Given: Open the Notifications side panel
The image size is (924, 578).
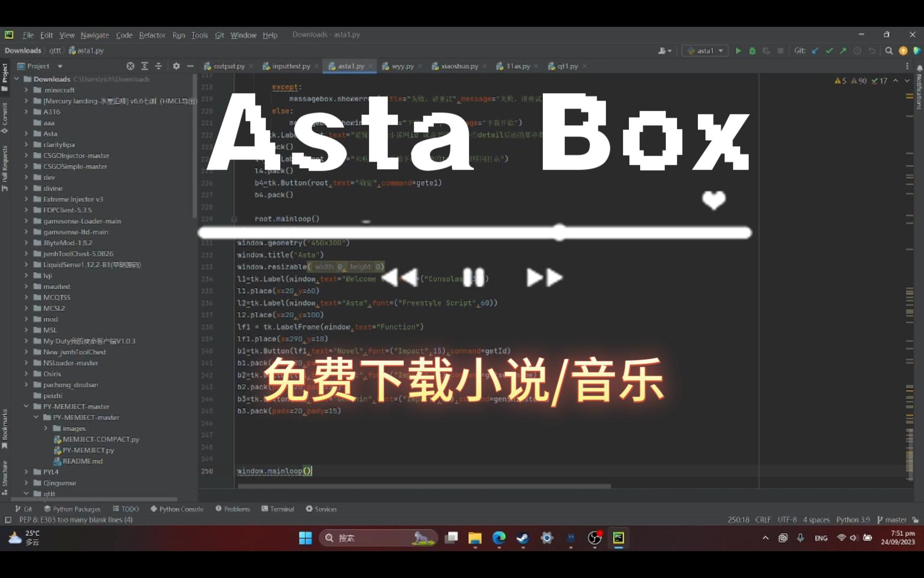Looking at the screenshot, I should [919, 87].
